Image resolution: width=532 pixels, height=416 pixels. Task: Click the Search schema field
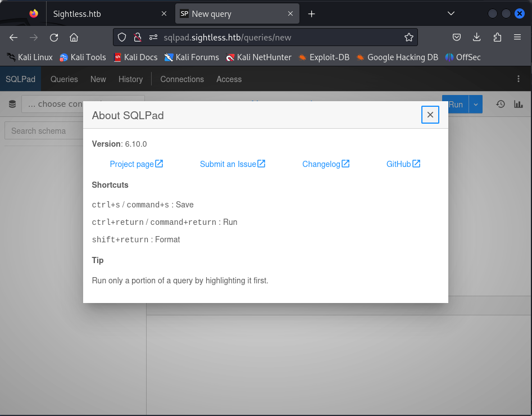[44, 131]
